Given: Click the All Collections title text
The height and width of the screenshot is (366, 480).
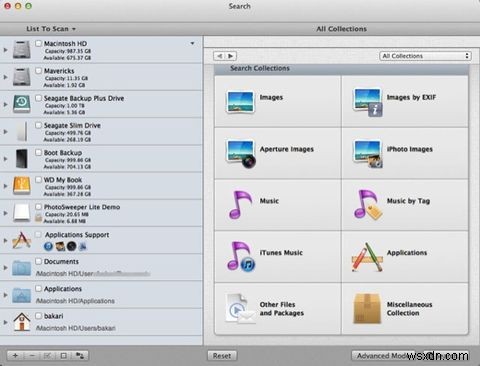Looking at the screenshot, I should tap(341, 29).
